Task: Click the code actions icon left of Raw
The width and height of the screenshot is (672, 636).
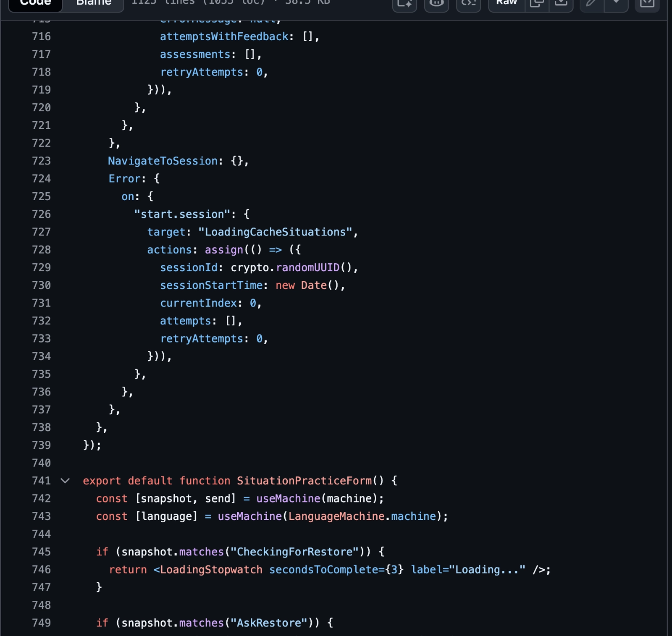Action: pos(468,3)
